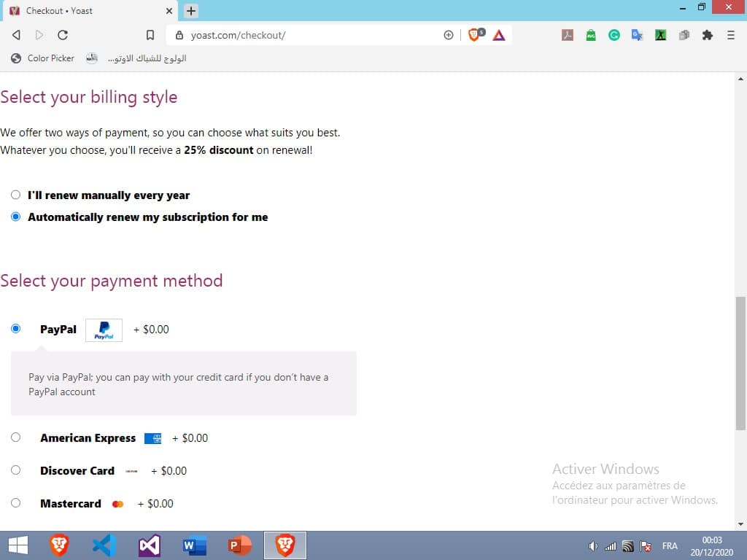Open the first Brave taskbar icon

[59, 545]
